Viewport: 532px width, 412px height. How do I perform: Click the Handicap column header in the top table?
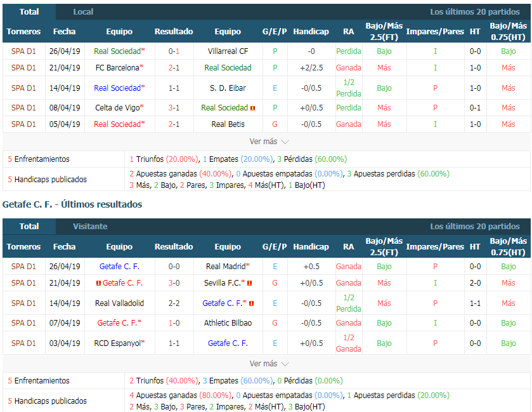point(311,32)
